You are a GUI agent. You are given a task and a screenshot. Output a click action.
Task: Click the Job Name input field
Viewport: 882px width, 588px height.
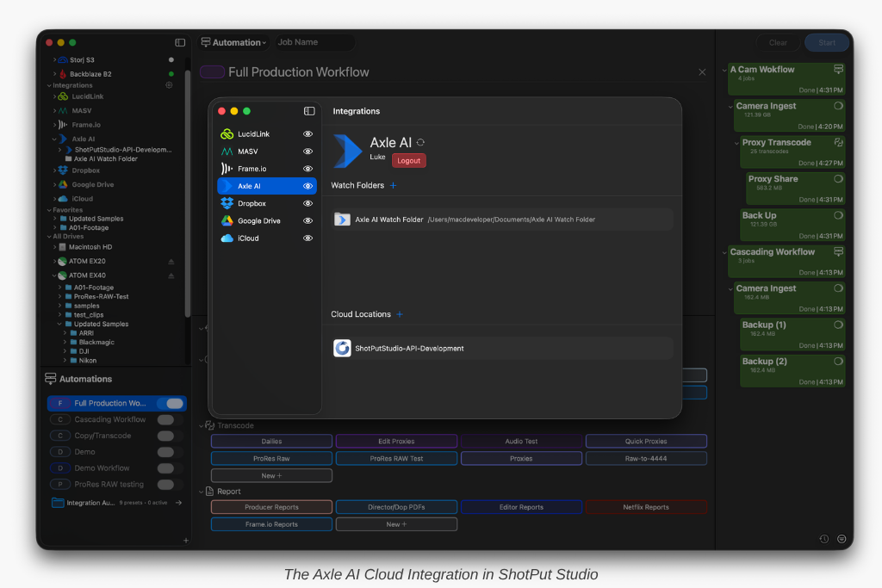[x=314, y=42]
